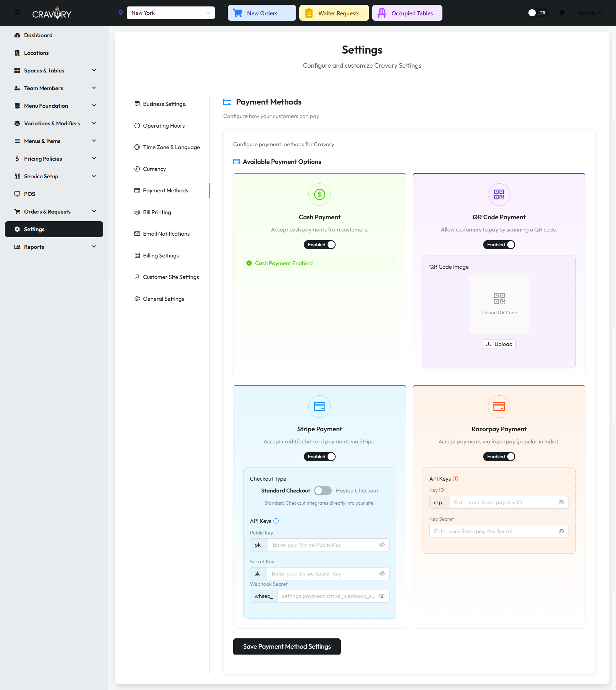Image resolution: width=616 pixels, height=690 pixels.
Task: Open the Admin user dropdown
Action: pos(590,13)
